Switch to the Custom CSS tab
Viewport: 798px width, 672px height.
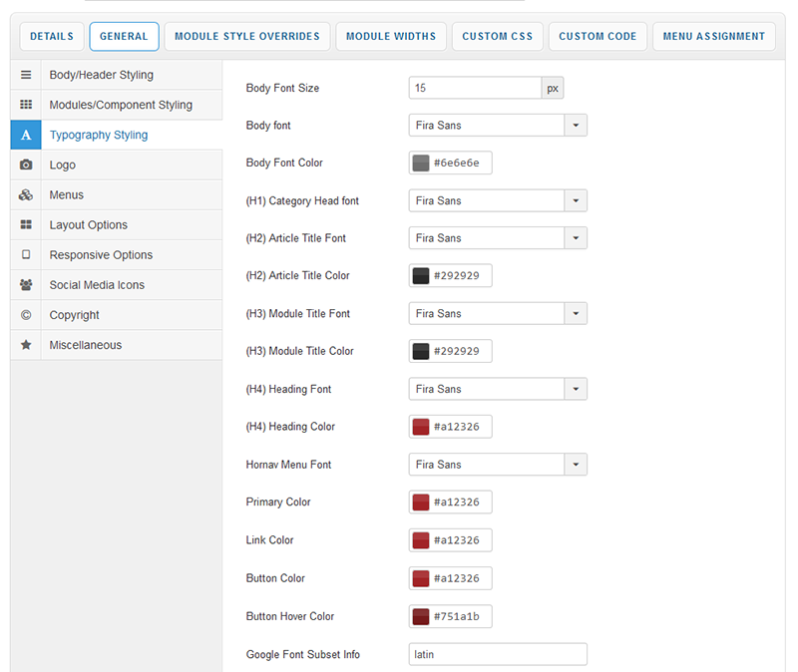pyautogui.click(x=498, y=37)
